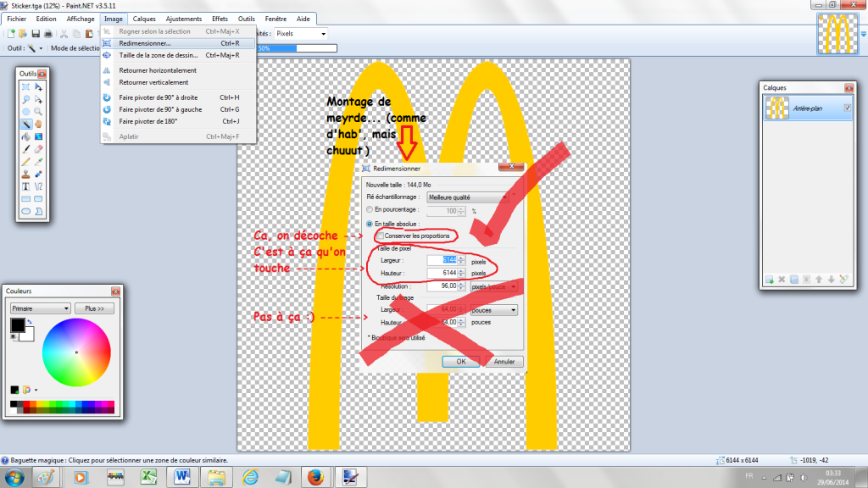Image resolution: width=868 pixels, height=488 pixels.
Task: Open the Fichier menu
Action: coord(17,19)
